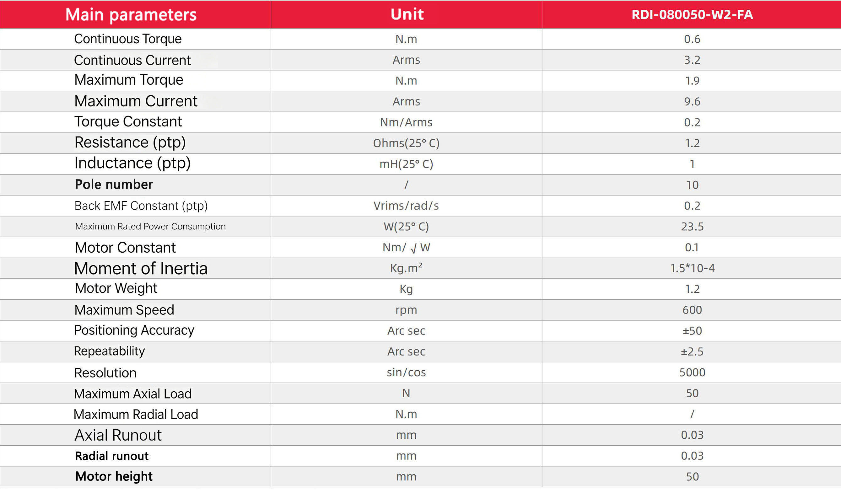
Task: Select the Positioning Accuracy label
Action: (x=134, y=330)
